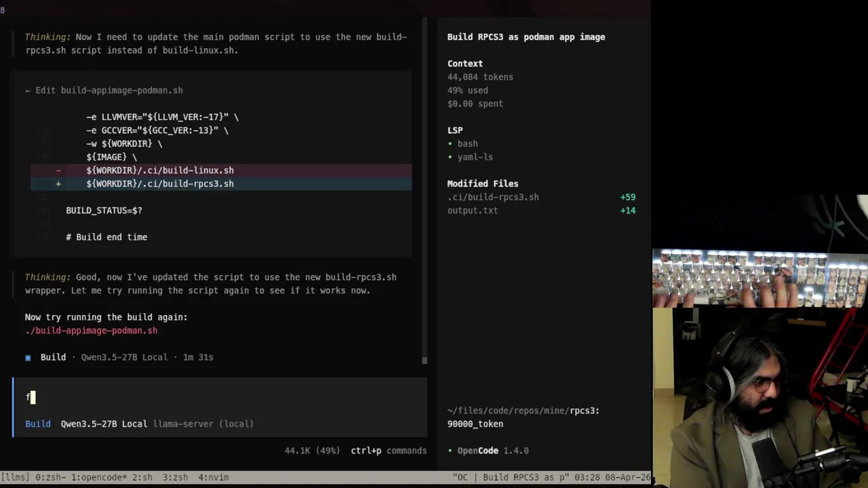This screenshot has height=488, width=868.
Task: Switch to tmux window 2:sh
Action: pos(142,477)
